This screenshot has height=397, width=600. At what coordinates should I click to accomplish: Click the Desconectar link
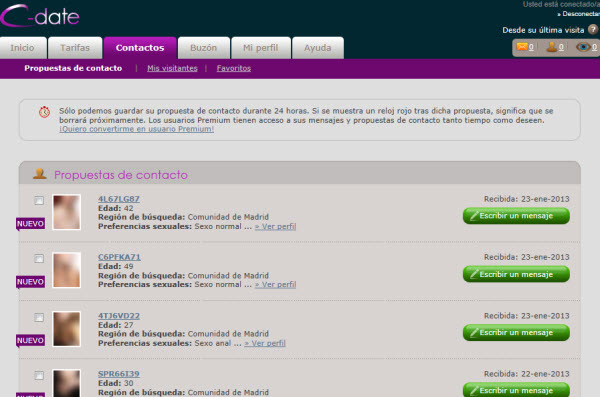[578, 14]
